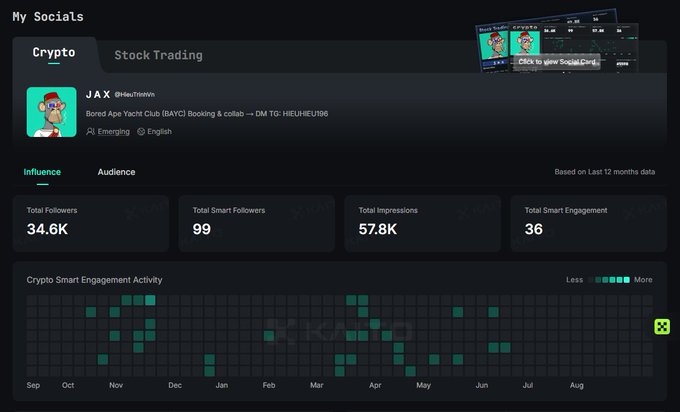
Task: Open the Total Smart Followers 99 card
Action: pyautogui.click(x=257, y=223)
